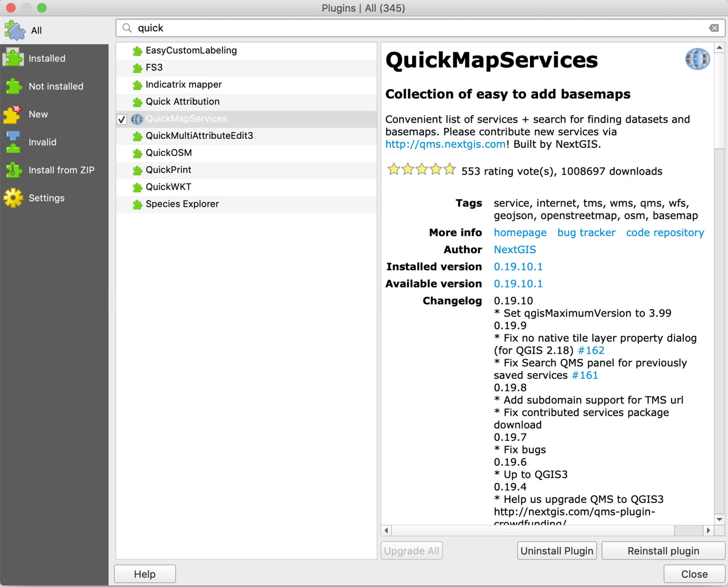Click the Reinstall plugin button
728x587 pixels.
click(663, 551)
